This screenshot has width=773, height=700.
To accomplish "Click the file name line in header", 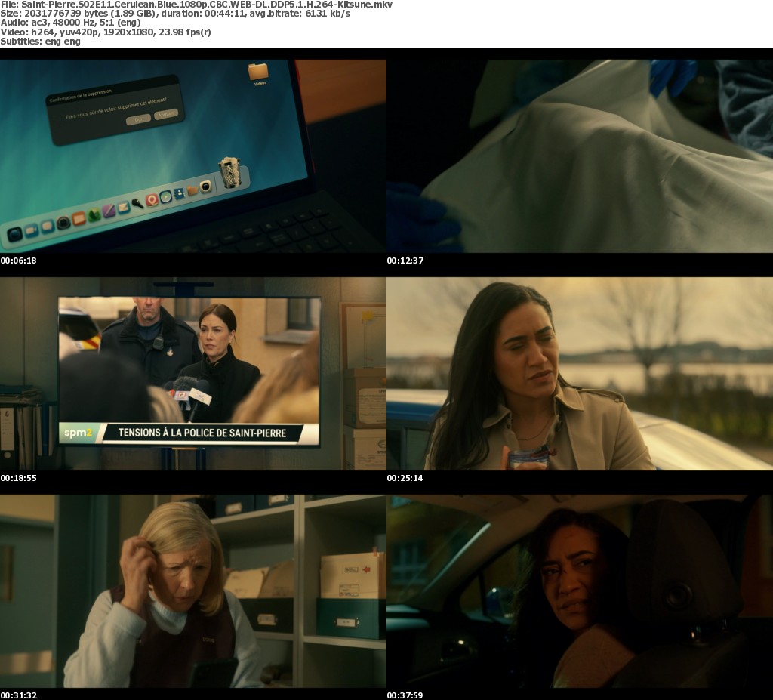I will [196, 5].
